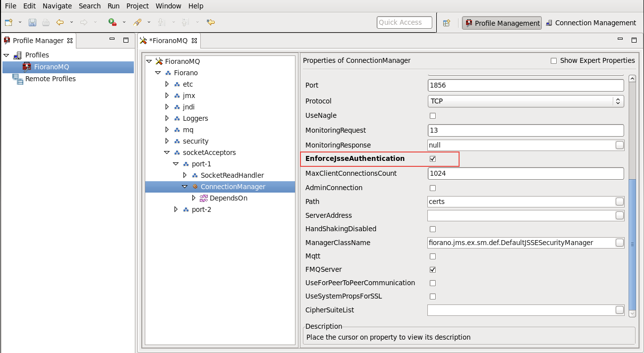This screenshot has height=353, width=644.
Task: Save the profile with the floppy icon
Action: tap(32, 23)
